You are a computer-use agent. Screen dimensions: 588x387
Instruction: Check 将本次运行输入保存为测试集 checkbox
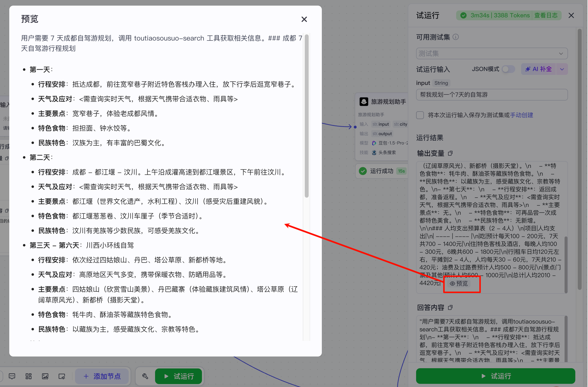pyautogui.click(x=420, y=115)
